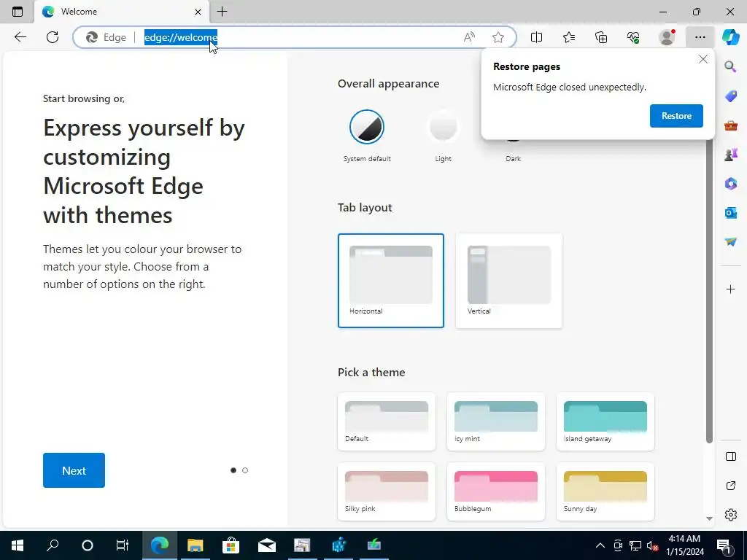
Task: Open the sidebar external link icon
Action: tap(730, 486)
